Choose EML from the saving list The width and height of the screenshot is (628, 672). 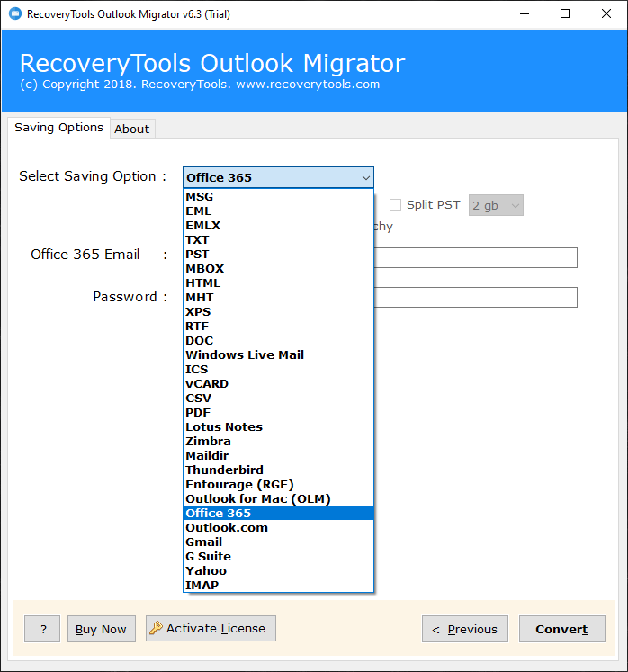(x=278, y=211)
